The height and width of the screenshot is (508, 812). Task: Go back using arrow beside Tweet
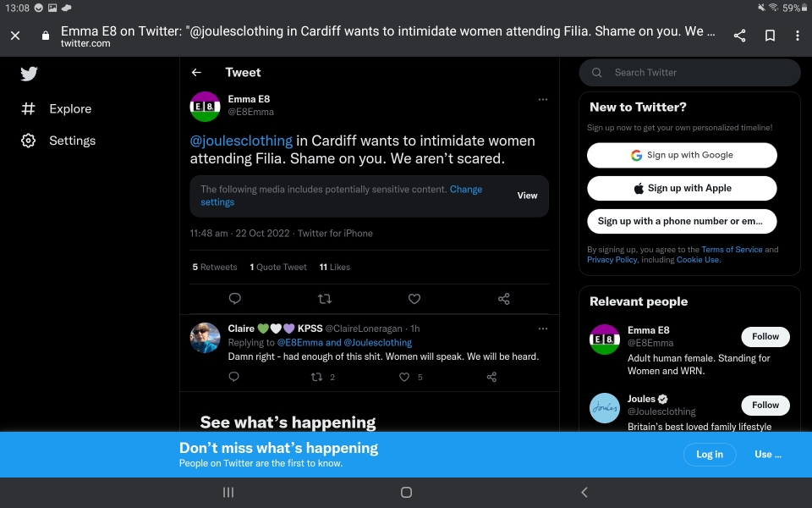(x=196, y=73)
